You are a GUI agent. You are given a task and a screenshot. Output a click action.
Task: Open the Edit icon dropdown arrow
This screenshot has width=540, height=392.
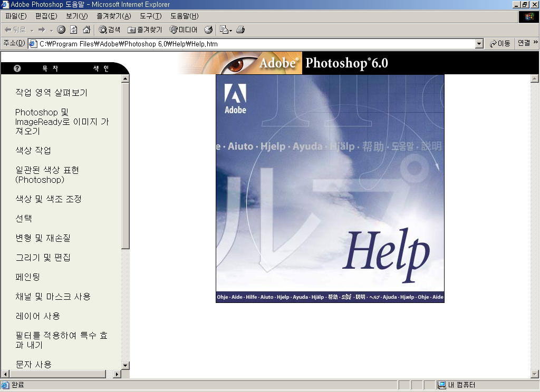coord(231,30)
